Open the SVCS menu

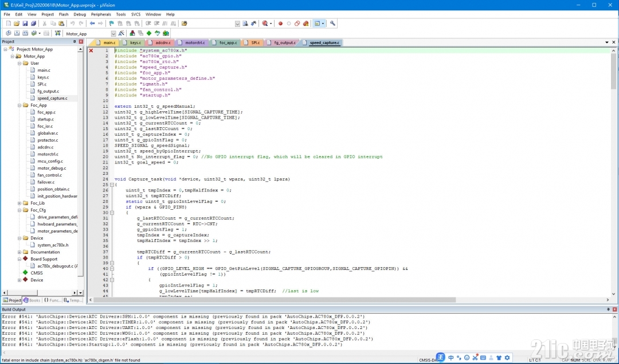click(x=136, y=14)
